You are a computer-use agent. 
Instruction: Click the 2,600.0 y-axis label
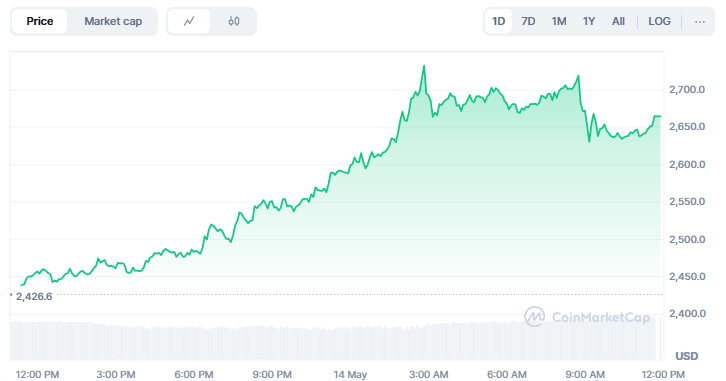pyautogui.click(x=687, y=164)
